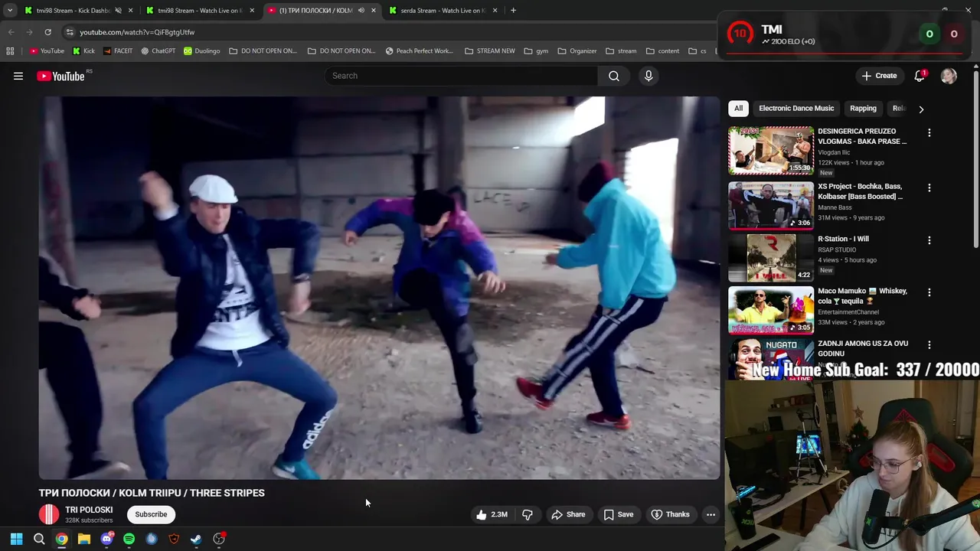The height and width of the screenshot is (551, 980).
Task: Click the Chrome address bar URL
Action: coord(137,32)
